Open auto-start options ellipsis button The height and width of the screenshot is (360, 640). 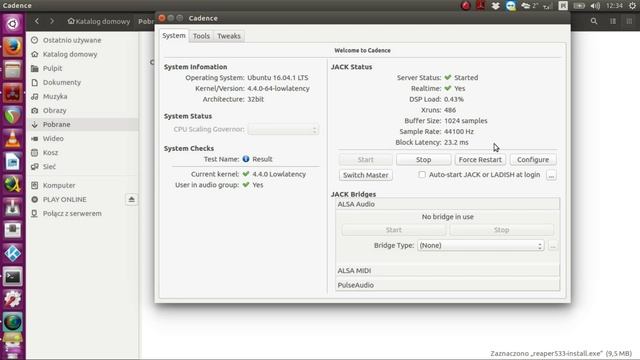click(551, 175)
